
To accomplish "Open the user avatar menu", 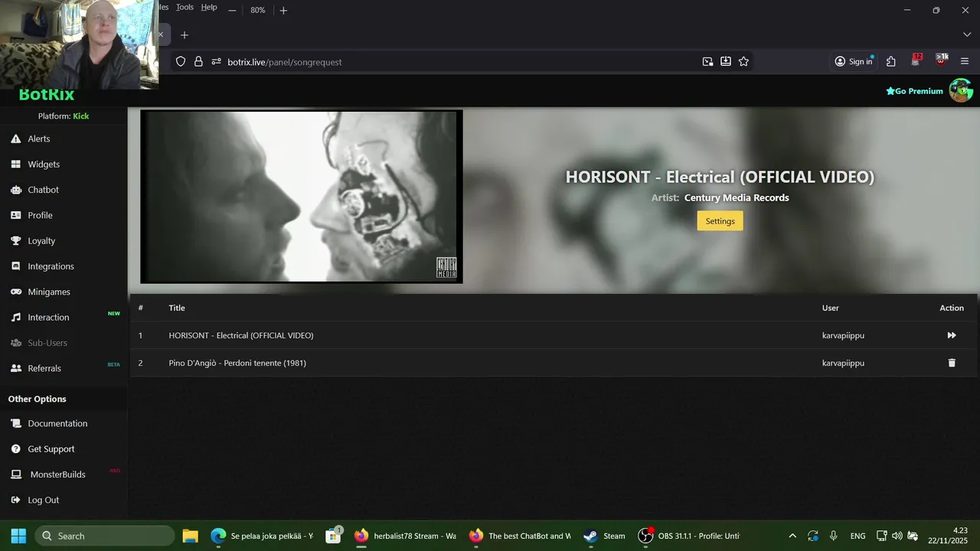I will (961, 90).
